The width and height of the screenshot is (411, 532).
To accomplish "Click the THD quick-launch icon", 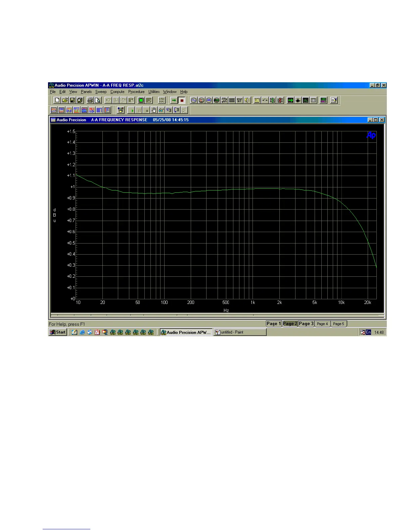I will tap(61, 110).
